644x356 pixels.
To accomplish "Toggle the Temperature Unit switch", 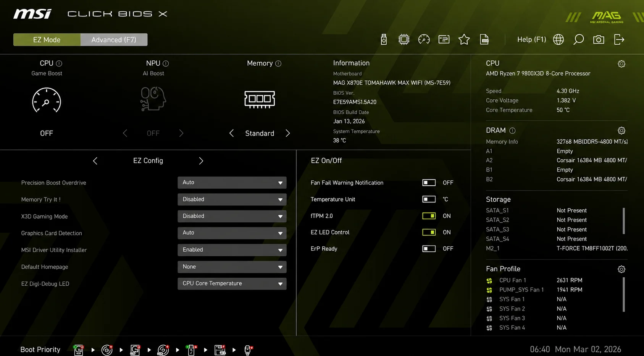I will coord(429,199).
